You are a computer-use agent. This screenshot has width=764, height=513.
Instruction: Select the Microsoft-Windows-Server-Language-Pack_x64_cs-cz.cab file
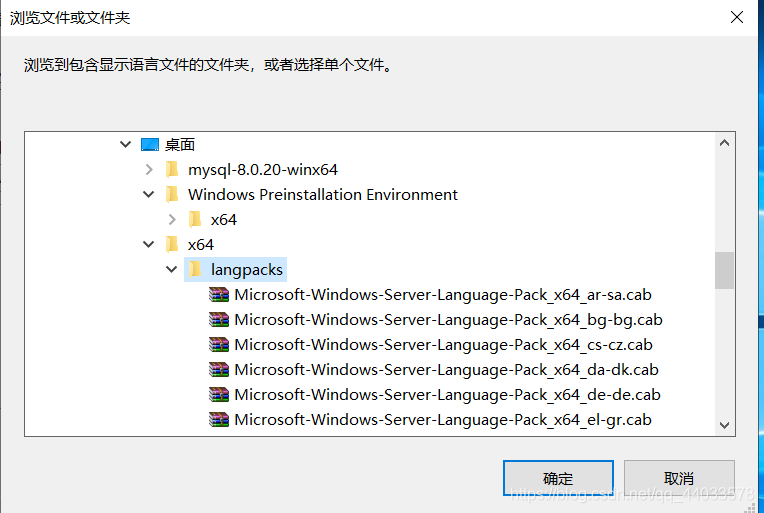443,345
